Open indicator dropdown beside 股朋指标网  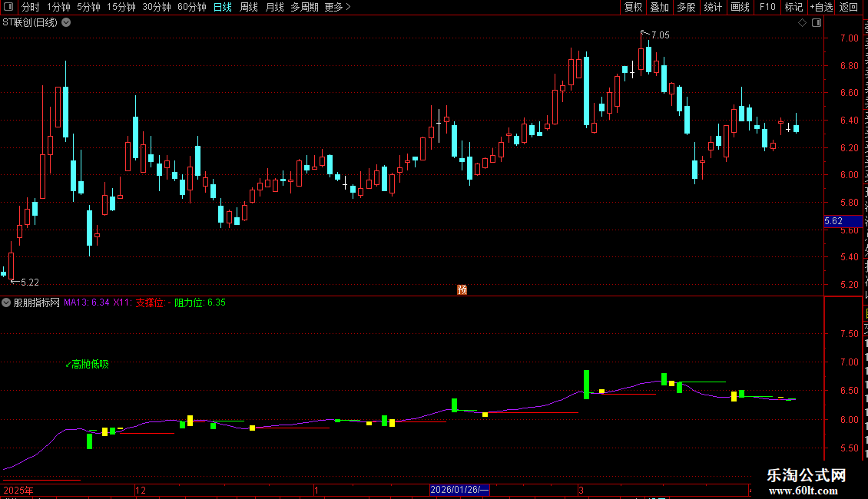point(6,302)
